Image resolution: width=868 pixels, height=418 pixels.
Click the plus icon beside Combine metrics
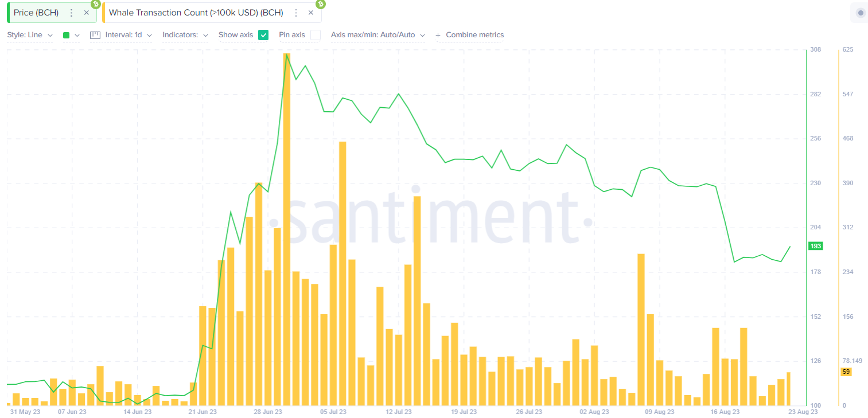point(438,35)
